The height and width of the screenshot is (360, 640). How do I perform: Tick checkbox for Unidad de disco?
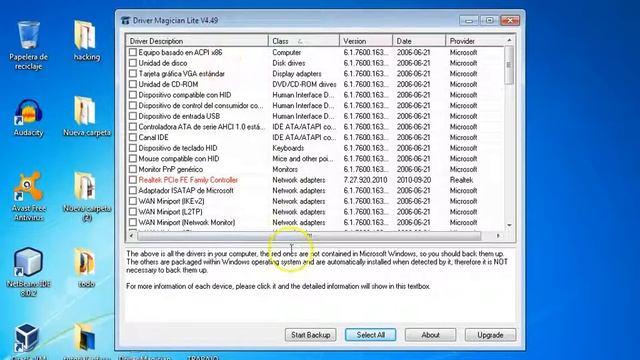[133, 63]
